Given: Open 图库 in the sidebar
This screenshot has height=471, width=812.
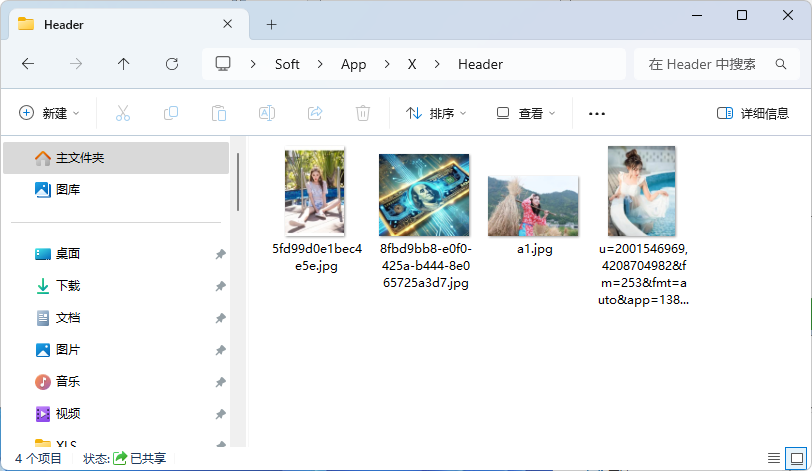Looking at the screenshot, I should coord(116,189).
